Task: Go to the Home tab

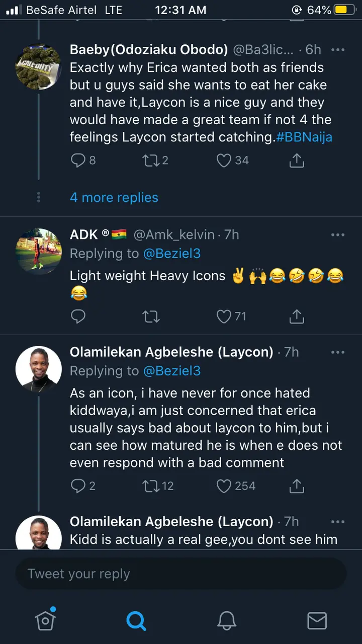Action: click(45, 621)
